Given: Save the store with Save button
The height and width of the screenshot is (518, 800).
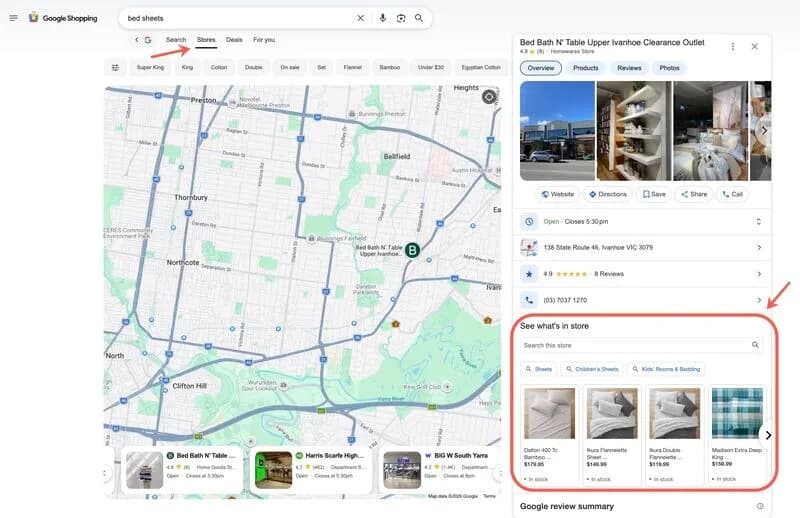Looking at the screenshot, I should [654, 194].
